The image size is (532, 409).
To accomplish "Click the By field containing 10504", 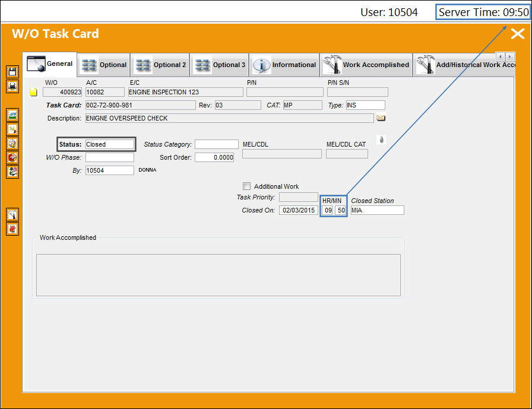I will coord(110,170).
